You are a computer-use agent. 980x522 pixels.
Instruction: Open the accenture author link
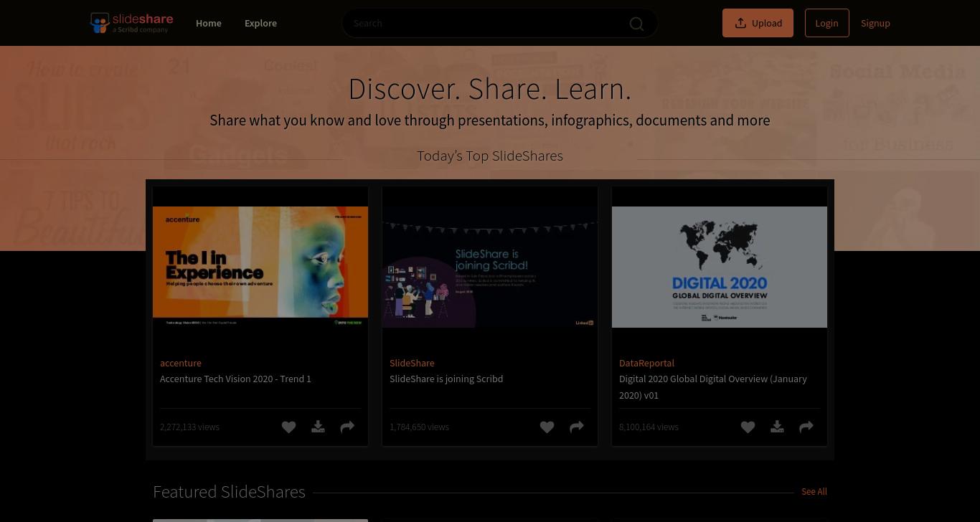(181, 363)
